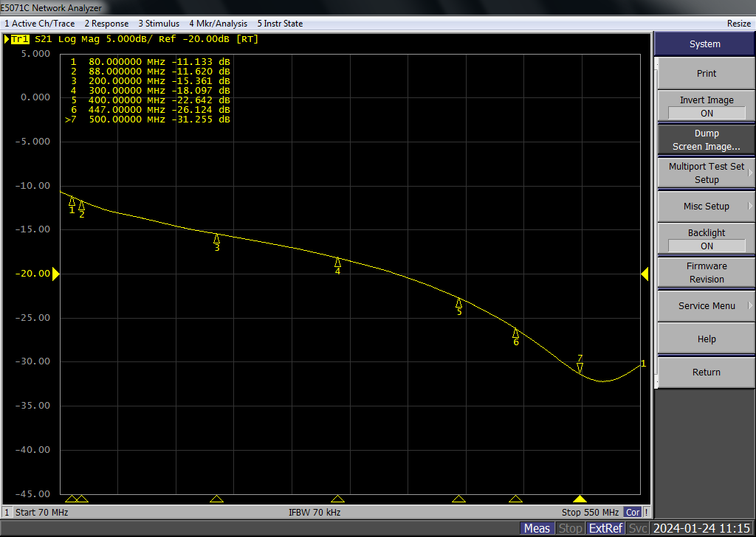
Task: Click the Svc status indicator
Action: pos(638,528)
